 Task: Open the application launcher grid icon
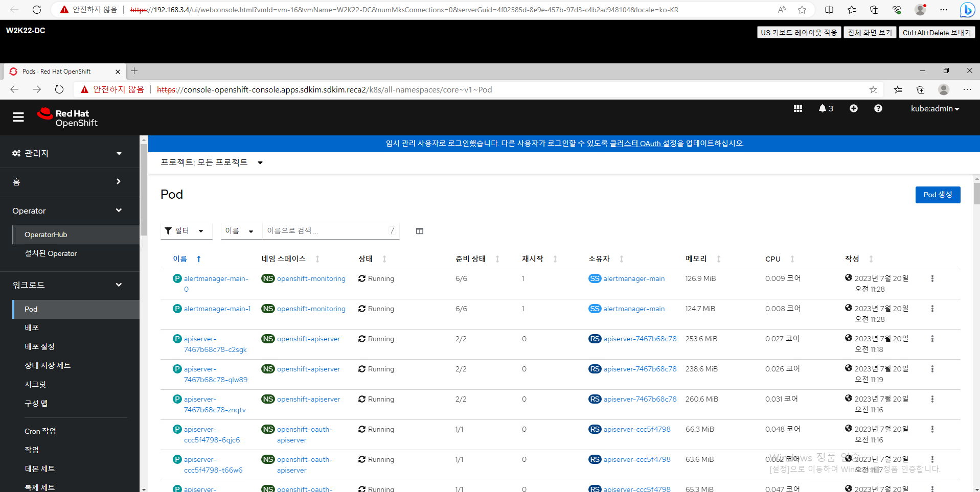798,108
